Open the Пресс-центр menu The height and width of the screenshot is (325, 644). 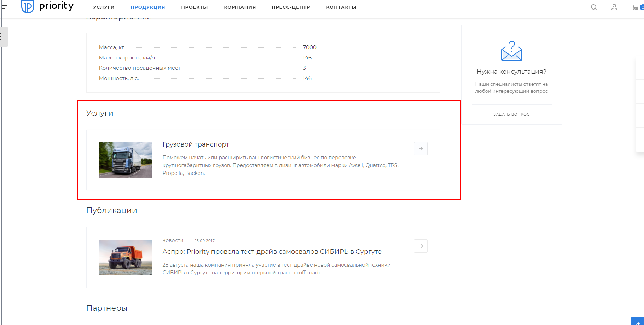coord(291,7)
